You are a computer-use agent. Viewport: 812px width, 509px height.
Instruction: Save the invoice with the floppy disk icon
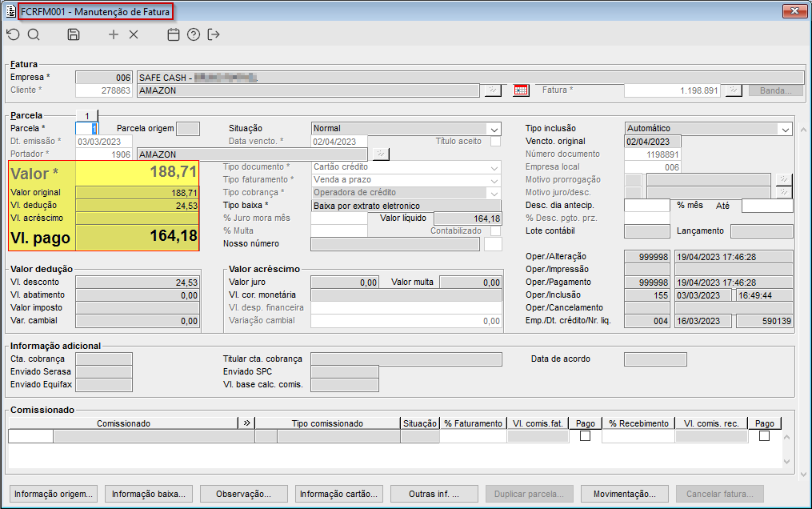click(74, 34)
